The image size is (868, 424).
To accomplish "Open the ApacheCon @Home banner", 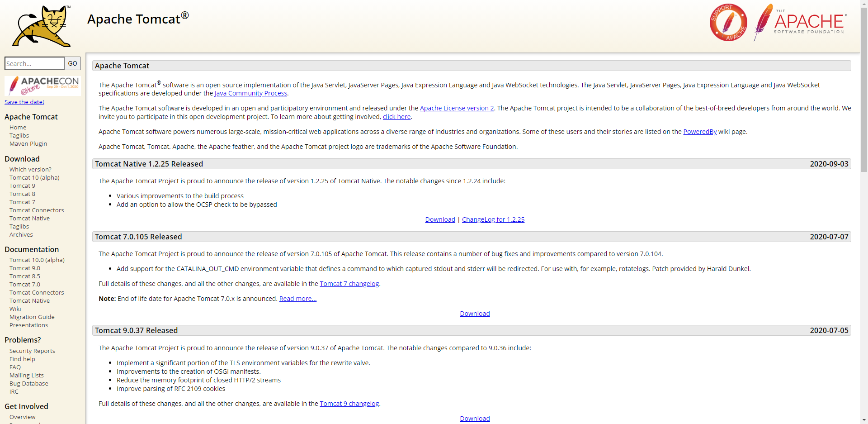I will 42,86.
